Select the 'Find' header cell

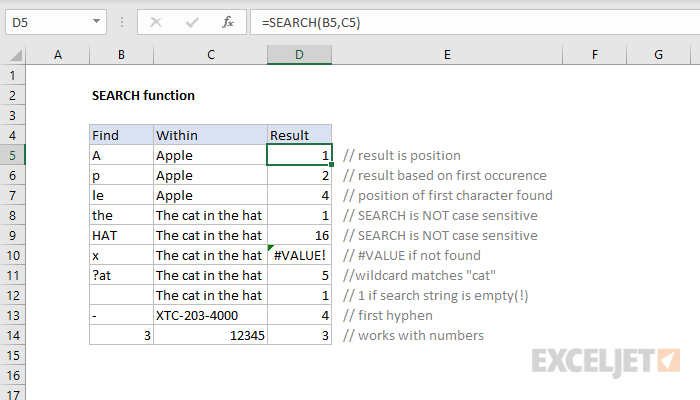point(121,135)
